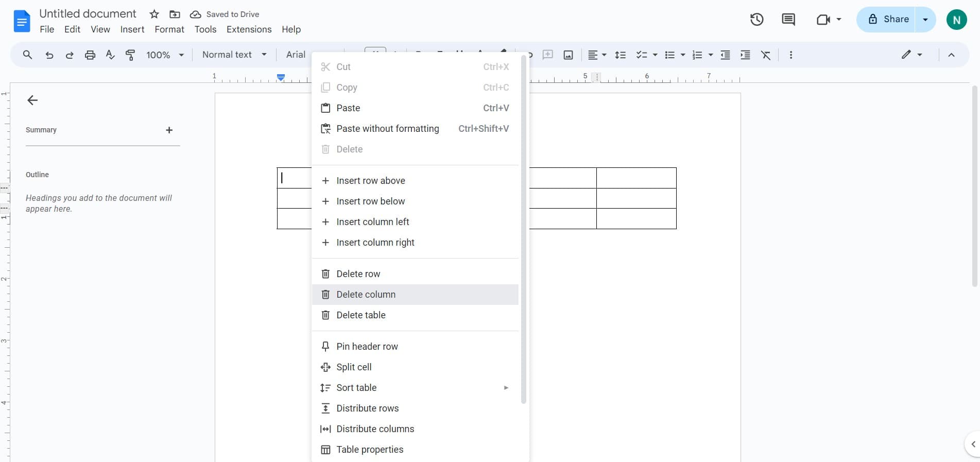The image size is (980, 462).
Task: Select the paint format tool
Action: [130, 55]
